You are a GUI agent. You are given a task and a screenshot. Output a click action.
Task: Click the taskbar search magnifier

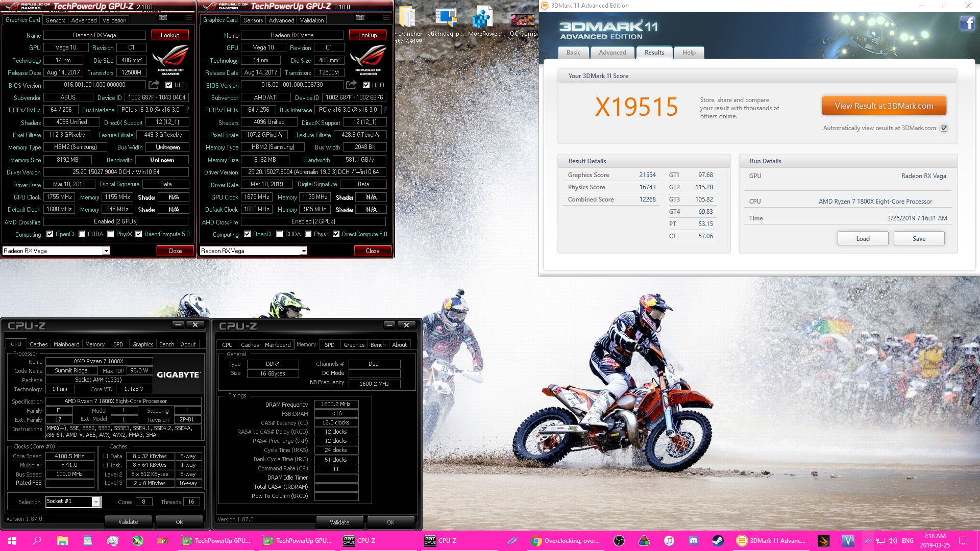37,541
